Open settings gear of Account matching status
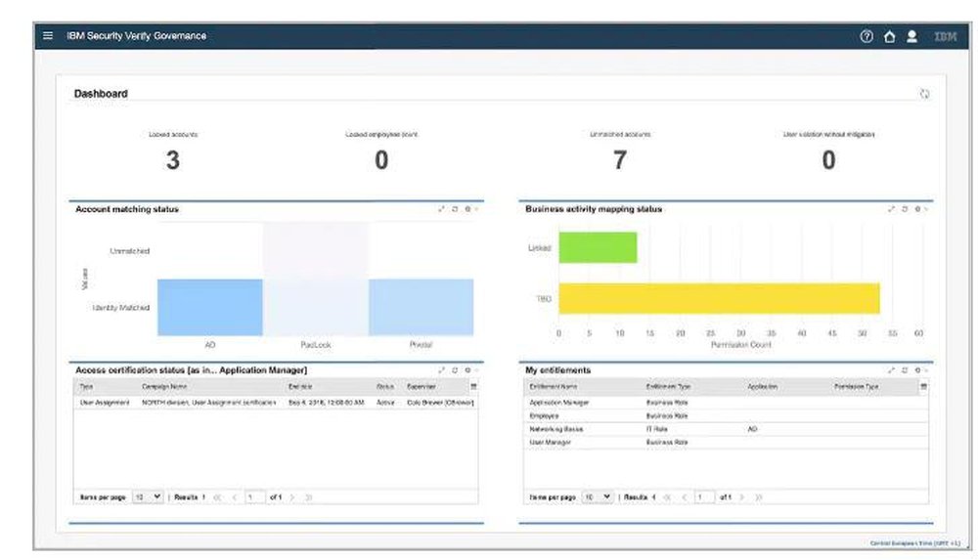 [468, 209]
